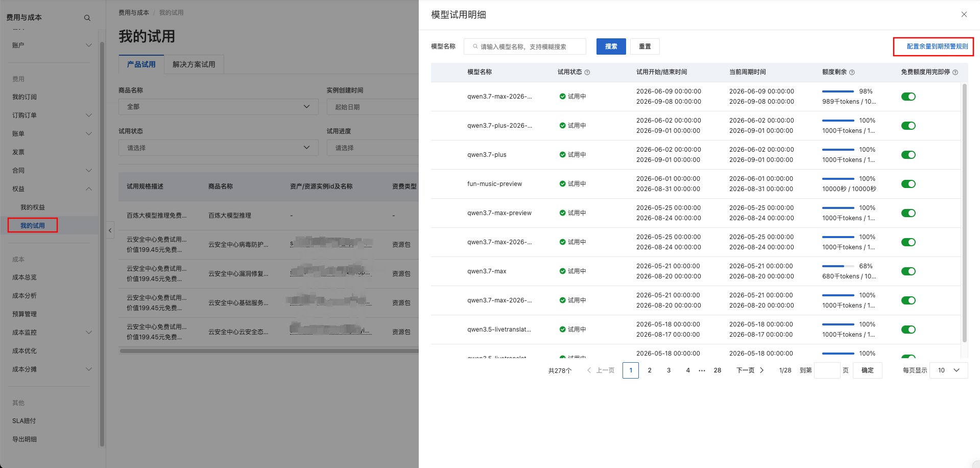The width and height of the screenshot is (980, 468).
Task: Click the model name search input field
Action: pos(525,46)
